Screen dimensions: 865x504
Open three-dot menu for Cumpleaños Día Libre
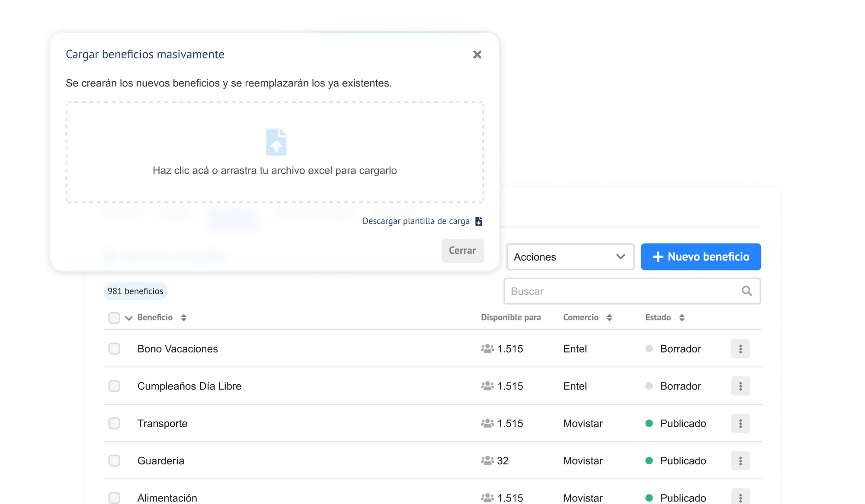point(740,386)
